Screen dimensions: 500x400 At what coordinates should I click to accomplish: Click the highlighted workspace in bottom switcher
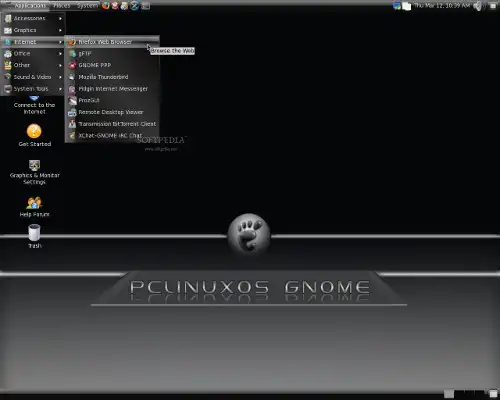pyautogui.click(x=449, y=394)
